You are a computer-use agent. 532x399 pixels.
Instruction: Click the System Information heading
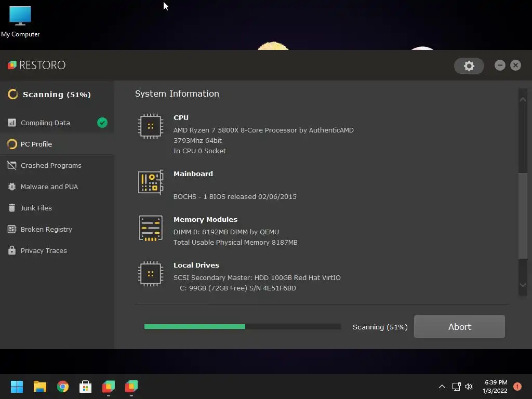[177, 94]
